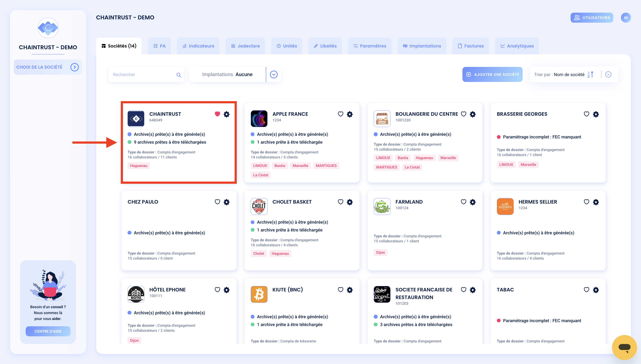The width and height of the screenshot is (641, 364).
Task: Open settings gear for BRASSERIE GEORGES
Action: click(596, 114)
